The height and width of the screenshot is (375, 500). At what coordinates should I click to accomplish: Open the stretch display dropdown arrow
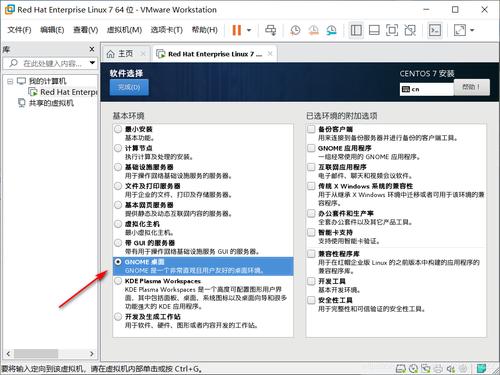coord(472,30)
